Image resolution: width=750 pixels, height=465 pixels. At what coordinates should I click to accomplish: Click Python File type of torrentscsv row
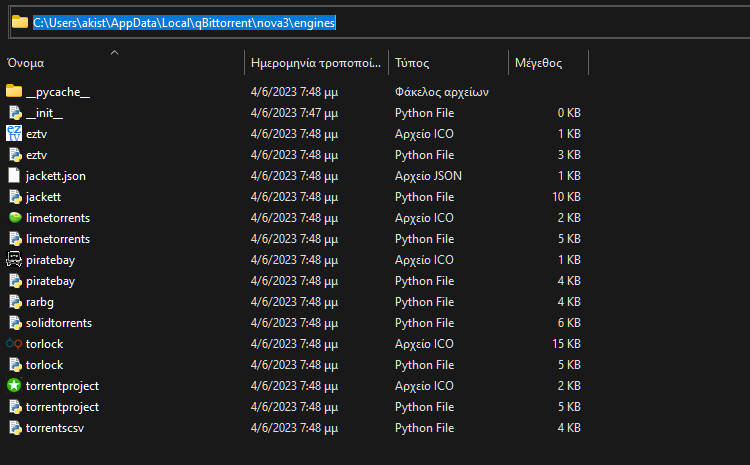(x=424, y=428)
